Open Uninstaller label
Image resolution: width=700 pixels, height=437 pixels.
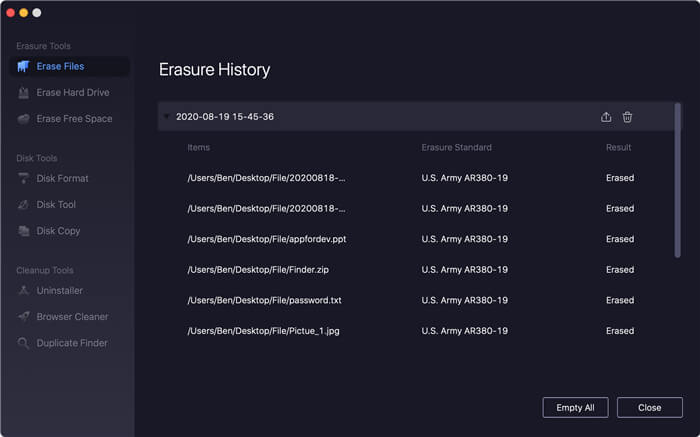point(59,291)
